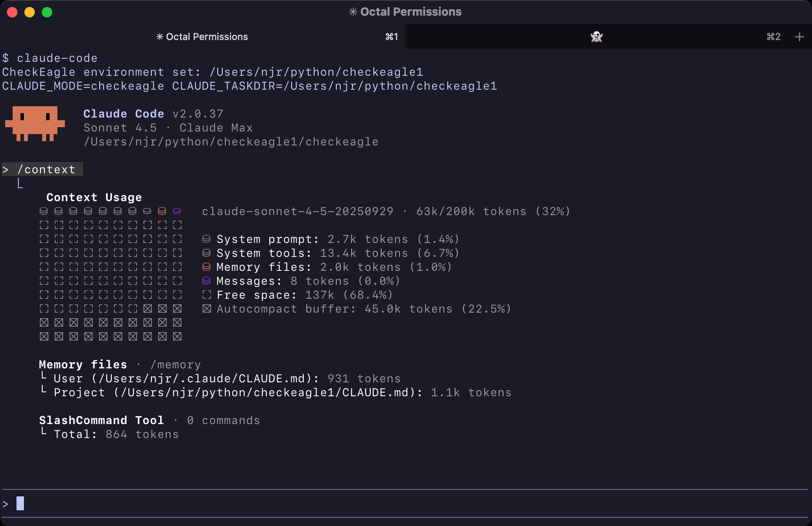Click the Project CLAUDE.md file path

coord(265,392)
